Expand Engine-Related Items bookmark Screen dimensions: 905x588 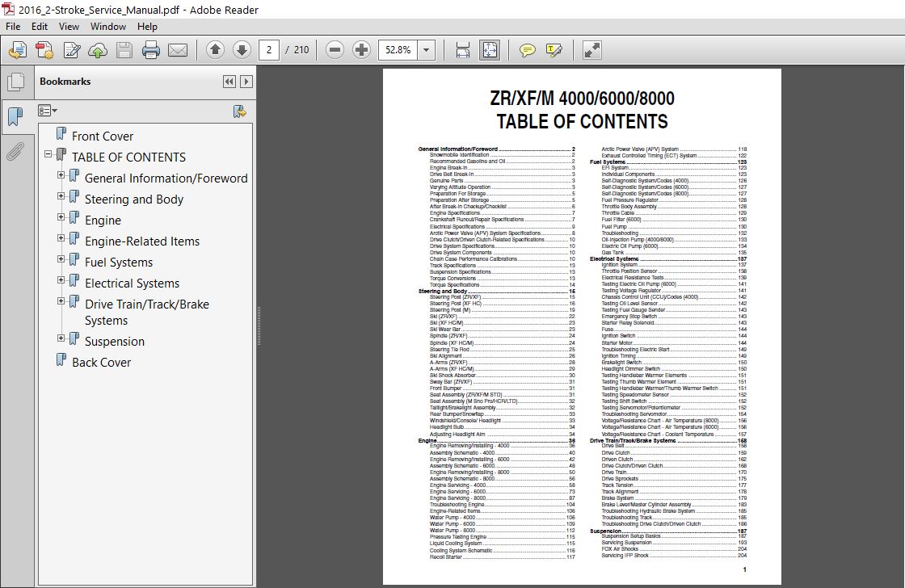coord(61,237)
